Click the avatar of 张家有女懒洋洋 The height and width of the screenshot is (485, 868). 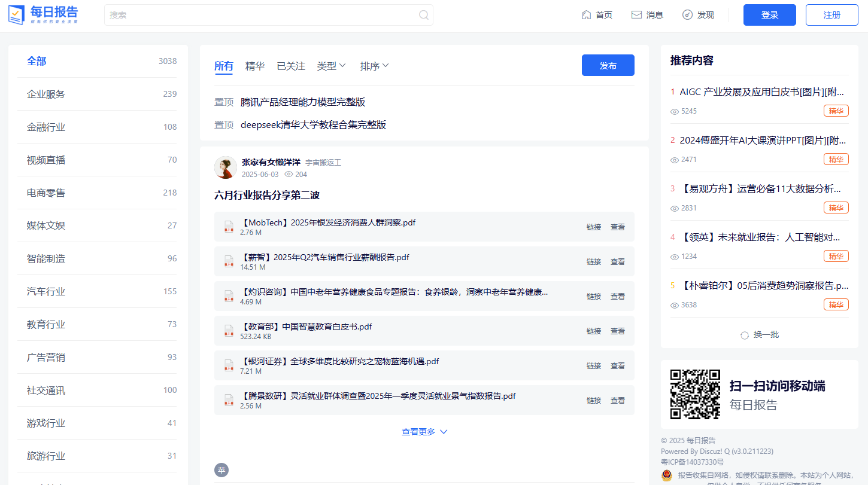click(x=226, y=167)
